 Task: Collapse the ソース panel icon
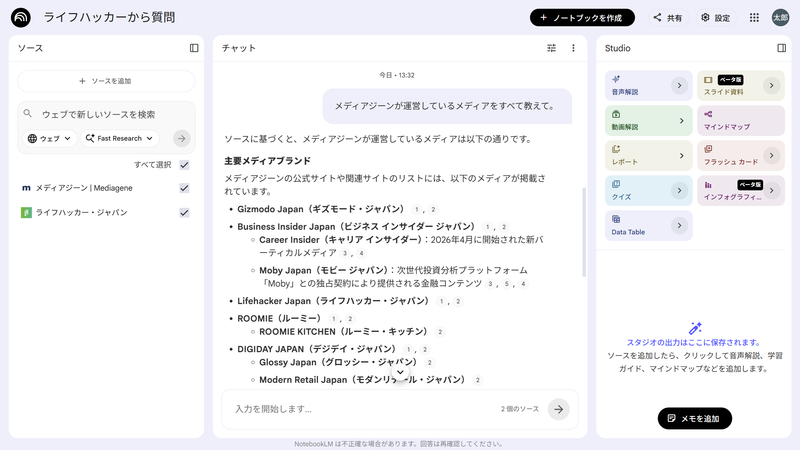(x=194, y=48)
